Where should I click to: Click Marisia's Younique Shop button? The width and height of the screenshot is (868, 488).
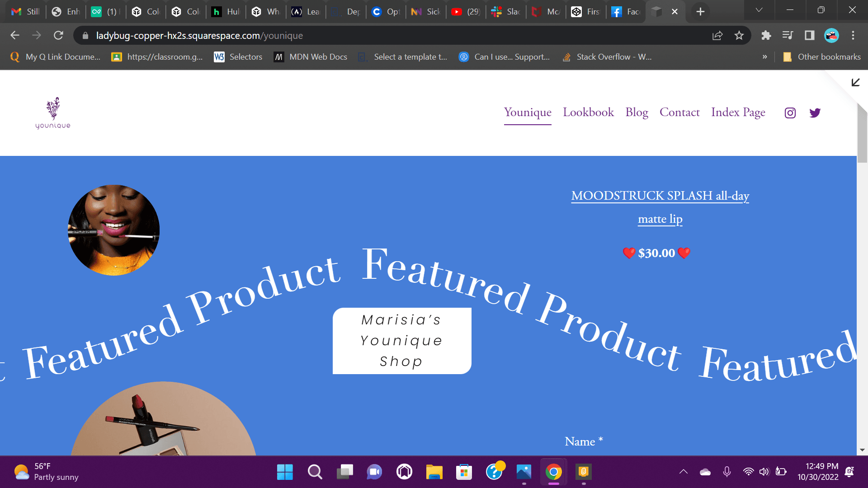coord(402,341)
